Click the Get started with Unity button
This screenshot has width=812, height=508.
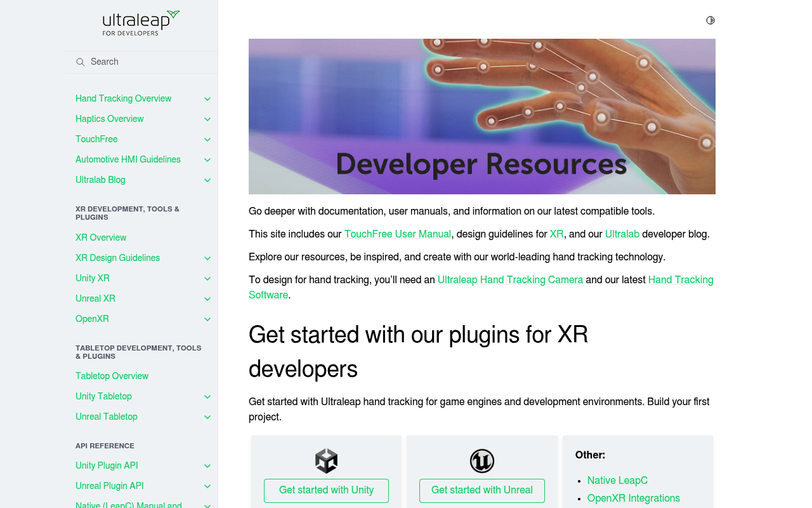point(326,490)
